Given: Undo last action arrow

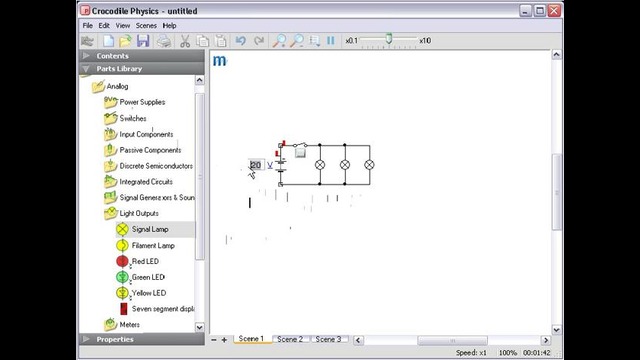Looking at the screenshot, I should click(x=240, y=41).
